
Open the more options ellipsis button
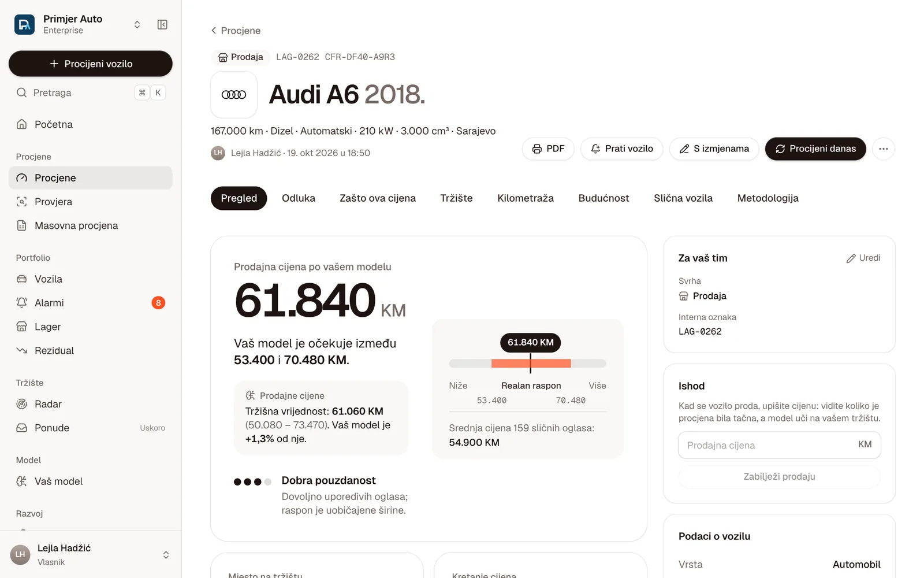coord(884,149)
